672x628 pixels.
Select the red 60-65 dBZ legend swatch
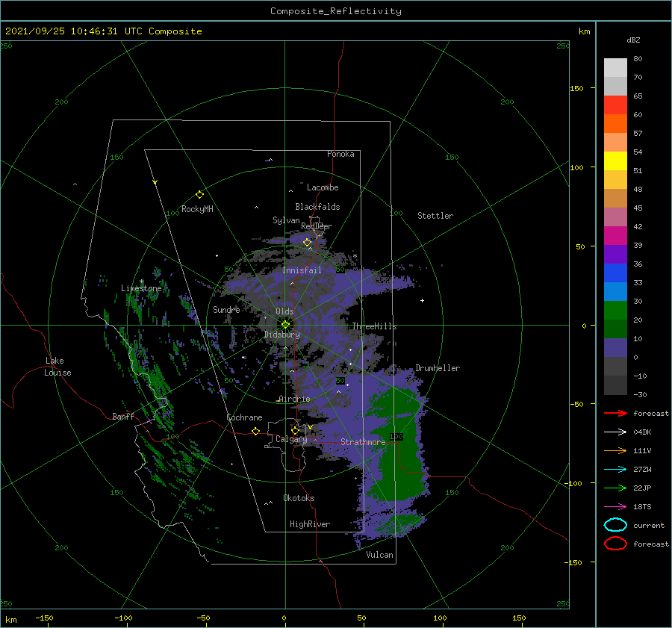(615, 105)
